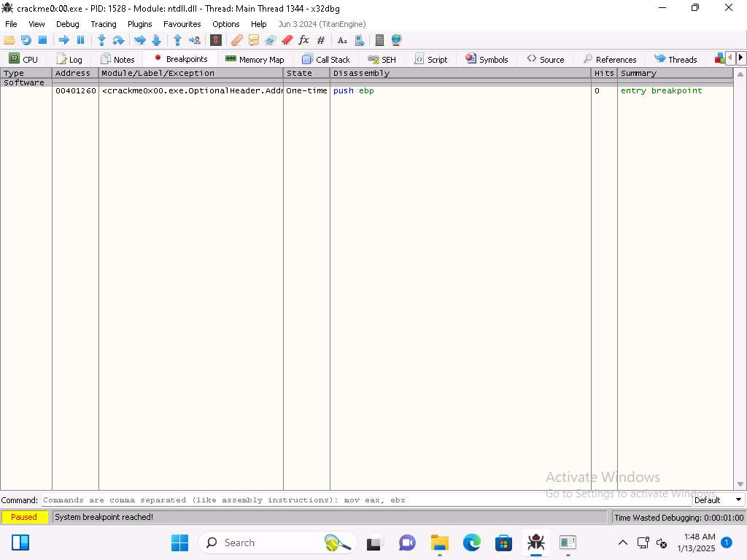Click the hash (#) comments icon
747x560 pixels.
(x=320, y=40)
